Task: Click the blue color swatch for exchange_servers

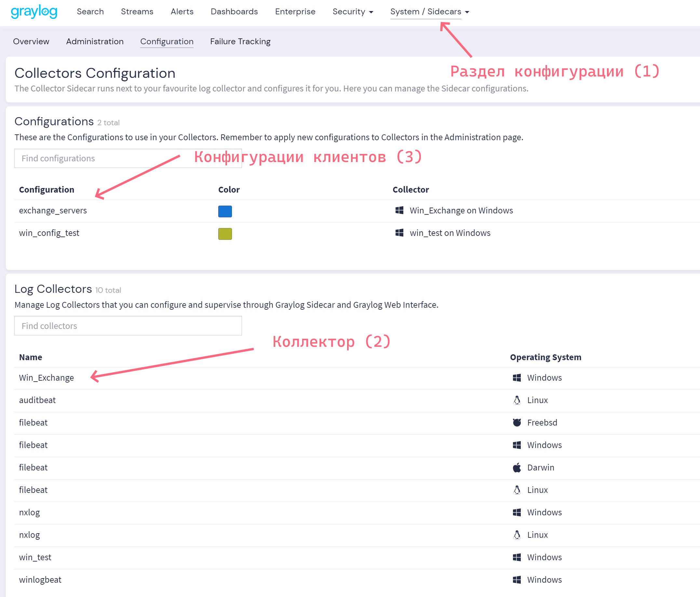Action: [225, 211]
